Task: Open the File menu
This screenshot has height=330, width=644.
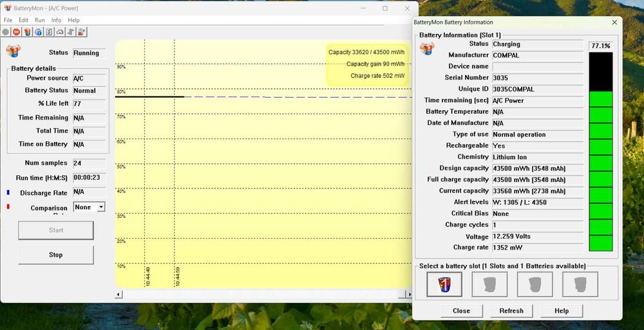Action: click(8, 20)
